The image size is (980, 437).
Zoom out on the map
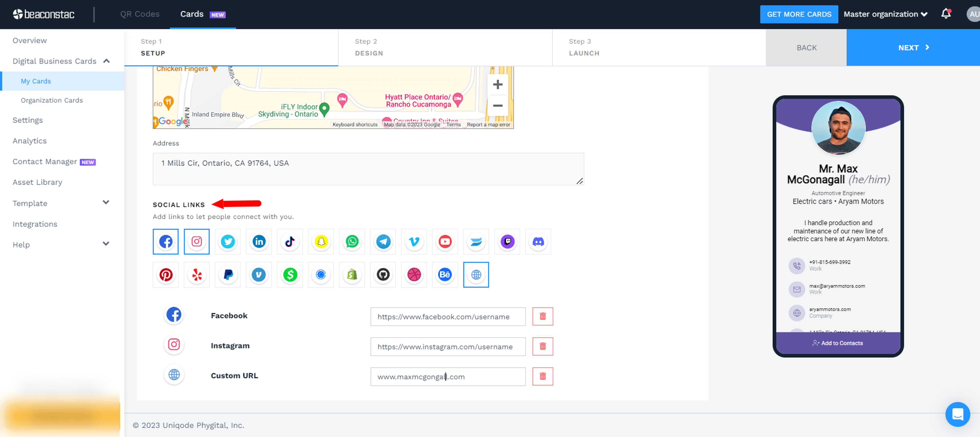[498, 106]
